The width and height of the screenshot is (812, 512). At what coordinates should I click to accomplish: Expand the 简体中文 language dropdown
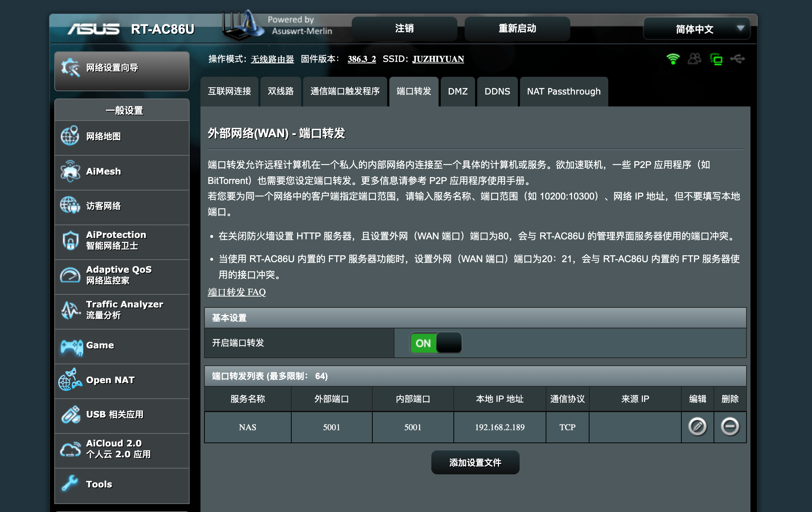[696, 29]
